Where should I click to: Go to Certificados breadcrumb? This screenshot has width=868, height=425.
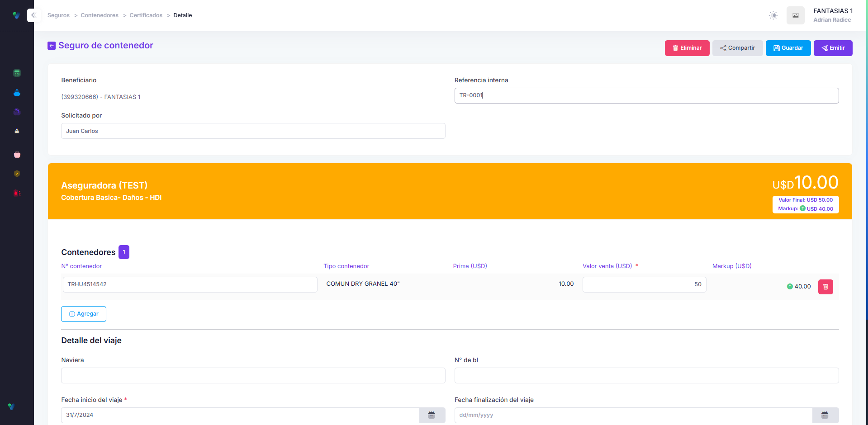[x=146, y=15]
